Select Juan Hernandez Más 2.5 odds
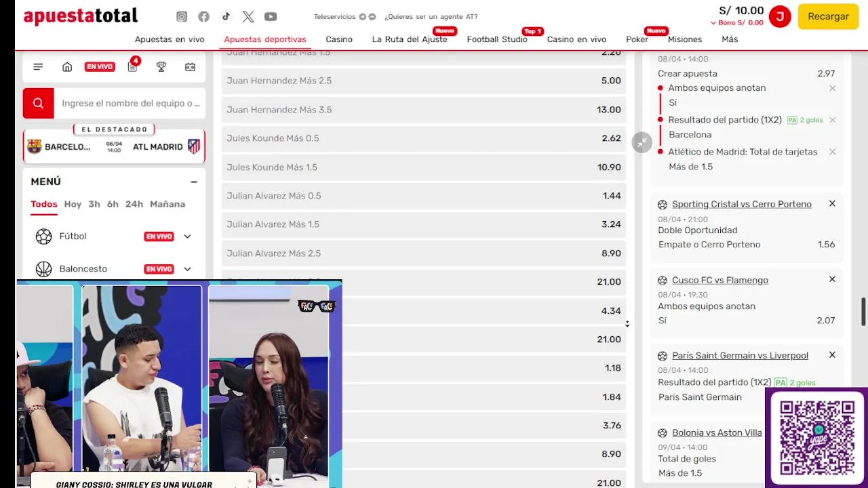This screenshot has height=488, width=868. [424, 81]
